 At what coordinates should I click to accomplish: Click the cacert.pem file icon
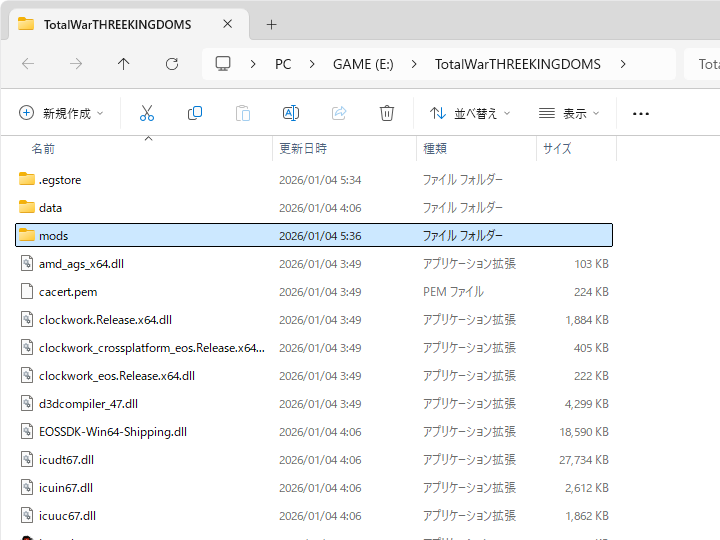(x=27, y=291)
